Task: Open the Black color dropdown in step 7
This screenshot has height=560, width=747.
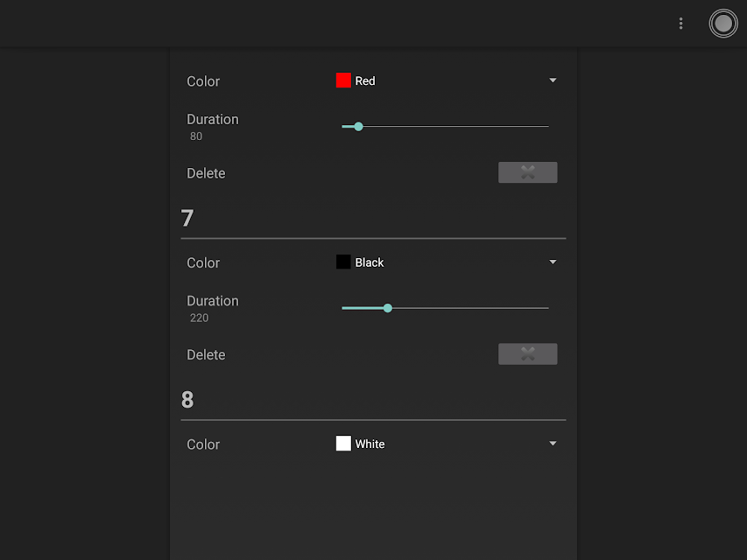Action: (447, 262)
